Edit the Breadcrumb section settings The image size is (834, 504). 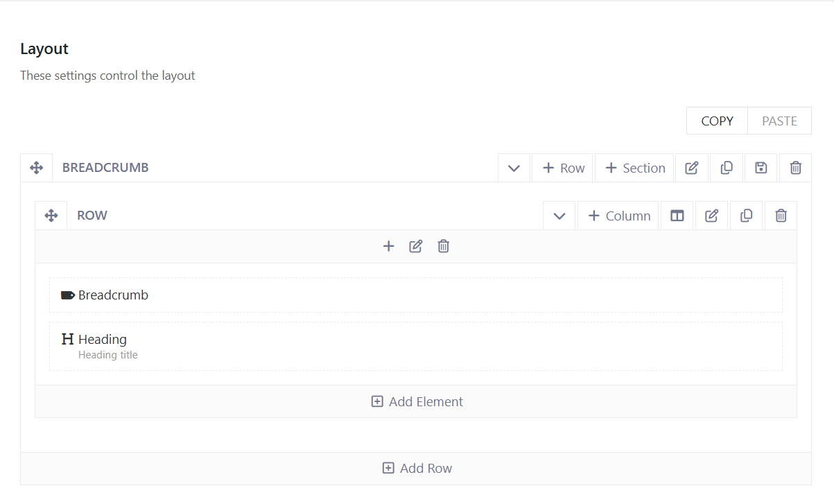[x=691, y=168]
